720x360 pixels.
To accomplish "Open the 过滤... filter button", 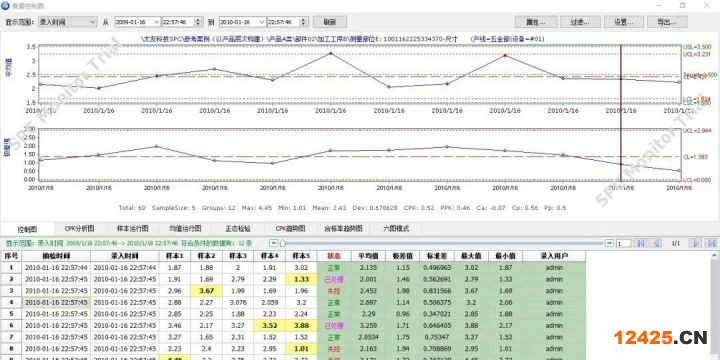I will [x=579, y=22].
